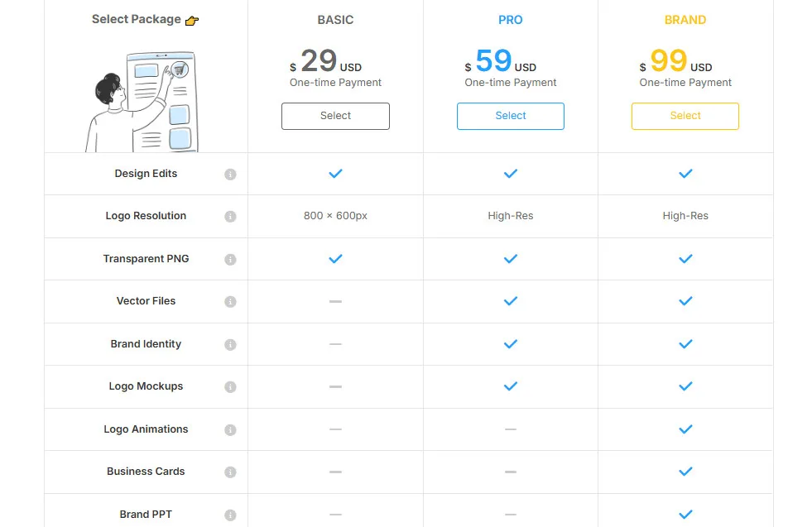812x527 pixels.
Task: Select the BRAND $99 package
Action: coord(685,116)
